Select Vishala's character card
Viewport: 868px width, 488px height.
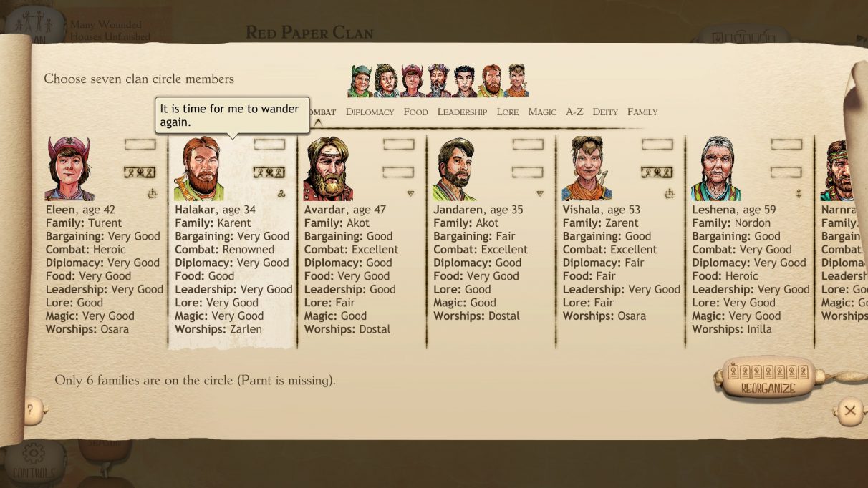click(x=620, y=240)
